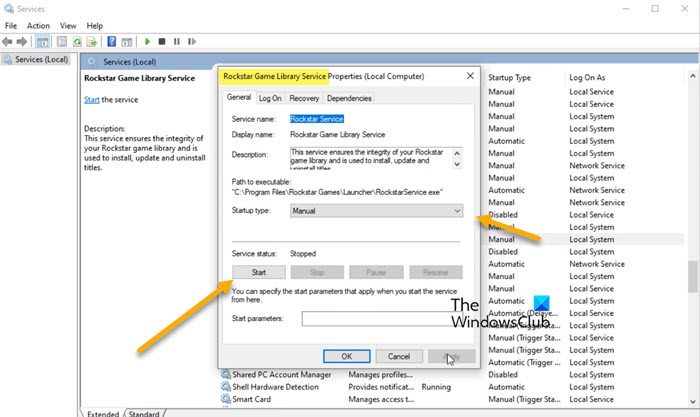Open the blue Help toolbar icon
The height and width of the screenshot is (417, 700).
click(x=112, y=42)
